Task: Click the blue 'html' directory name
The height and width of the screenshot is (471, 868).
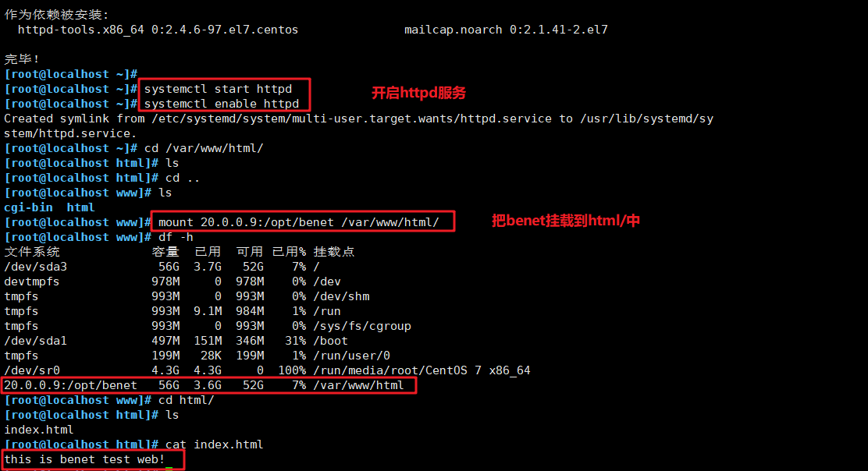Action: 81,208
